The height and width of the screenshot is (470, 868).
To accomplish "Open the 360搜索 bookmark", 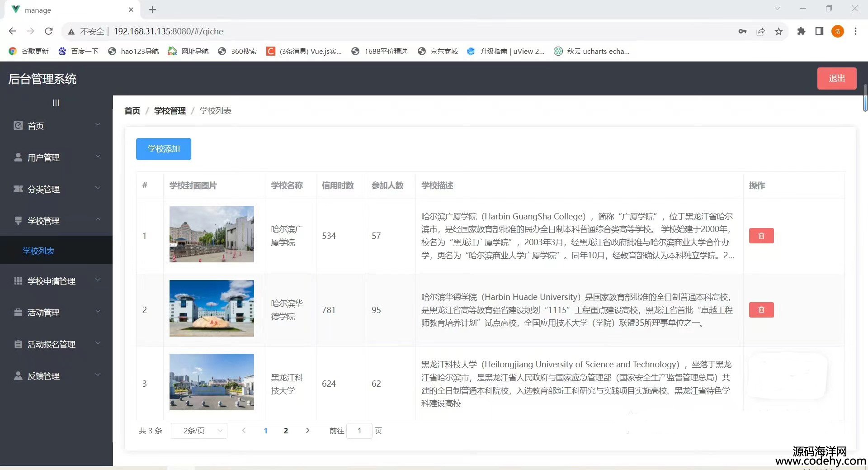I will [x=237, y=51].
